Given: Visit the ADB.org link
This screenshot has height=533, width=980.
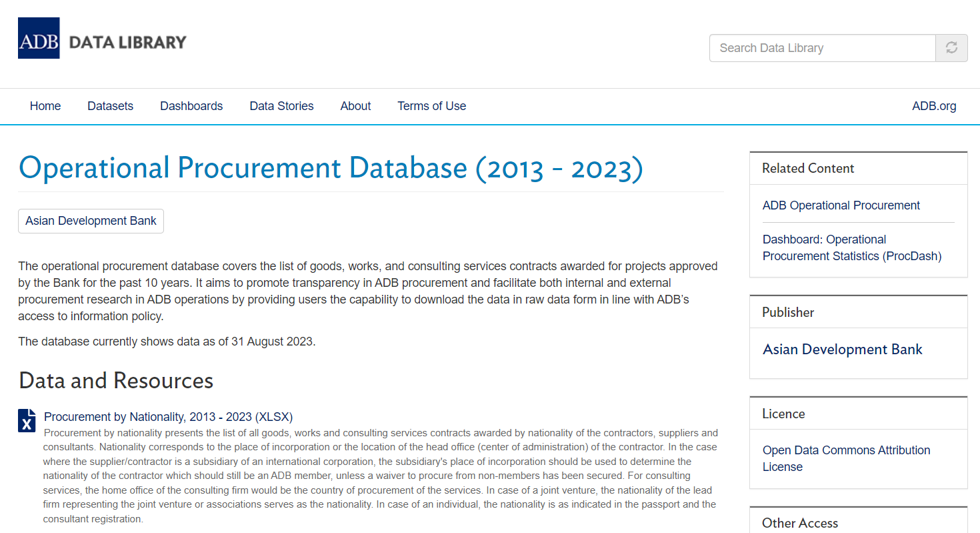Looking at the screenshot, I should 934,106.
